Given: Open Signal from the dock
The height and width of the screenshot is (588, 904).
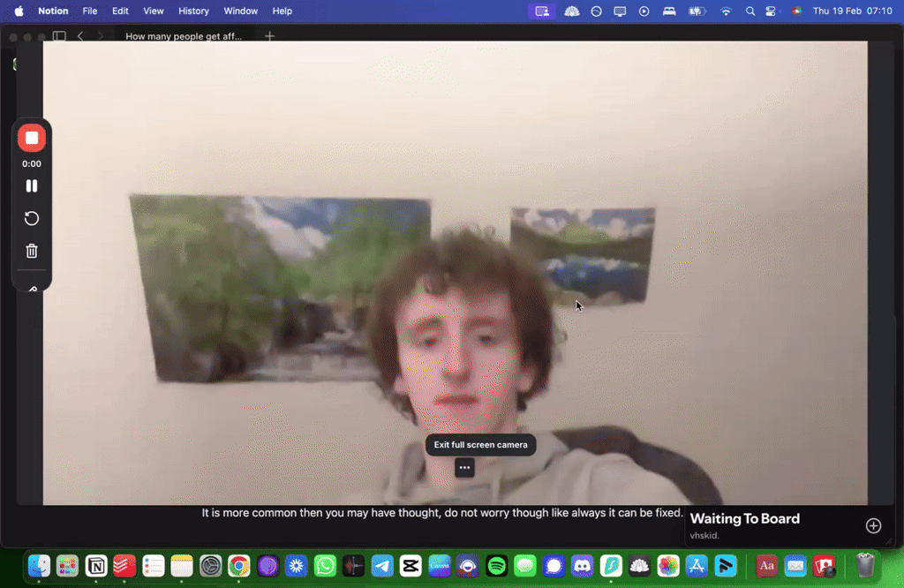Looking at the screenshot, I should [554, 566].
